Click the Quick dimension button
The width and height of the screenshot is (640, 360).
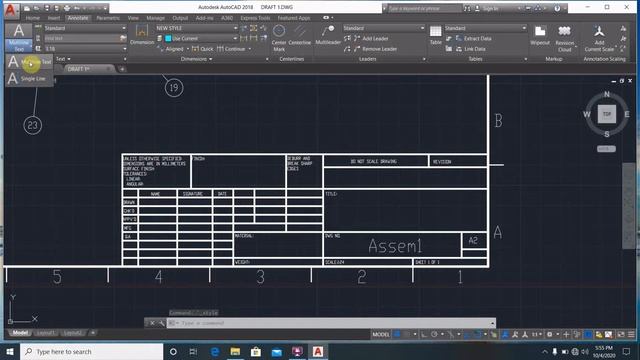tap(202, 49)
